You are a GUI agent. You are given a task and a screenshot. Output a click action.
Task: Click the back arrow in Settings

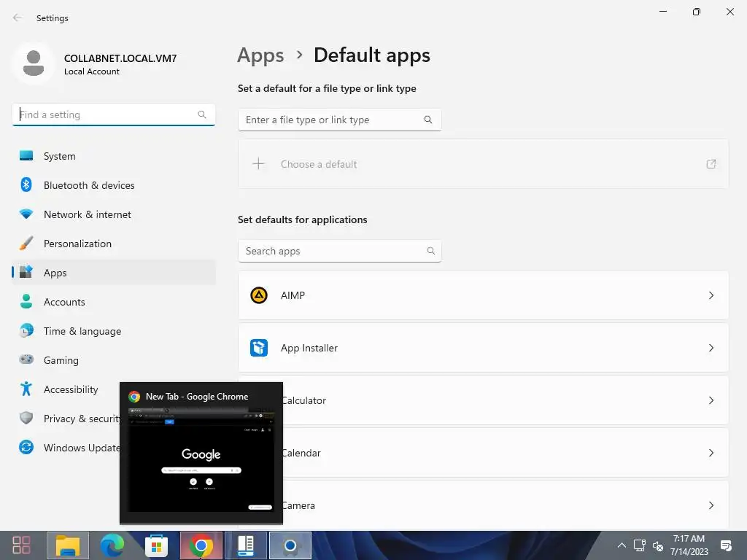click(18, 17)
